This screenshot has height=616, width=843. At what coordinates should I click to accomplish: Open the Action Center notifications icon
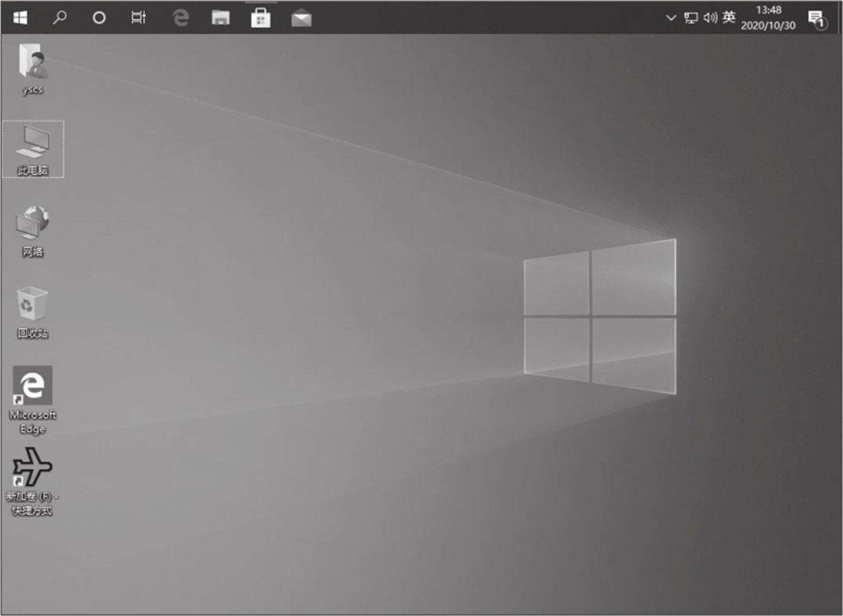(x=817, y=20)
